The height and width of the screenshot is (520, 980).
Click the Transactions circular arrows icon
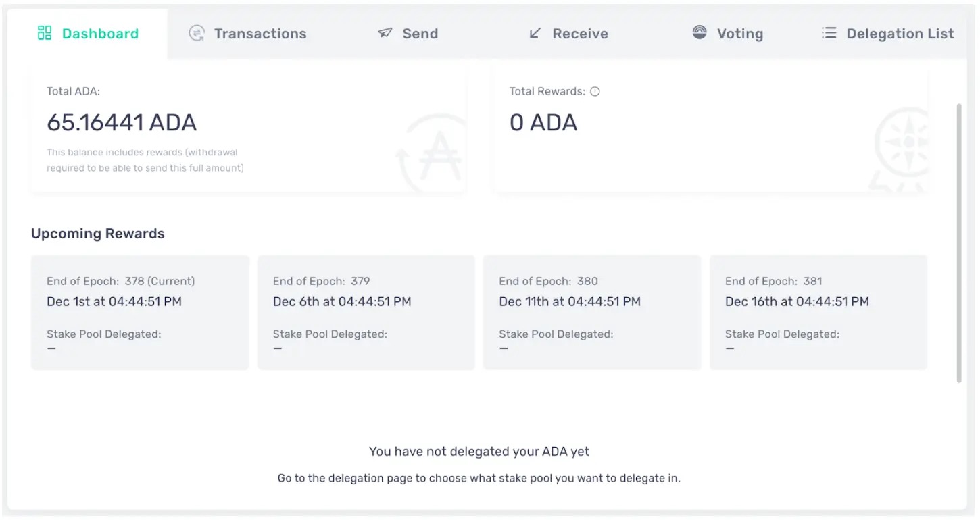coord(197,33)
